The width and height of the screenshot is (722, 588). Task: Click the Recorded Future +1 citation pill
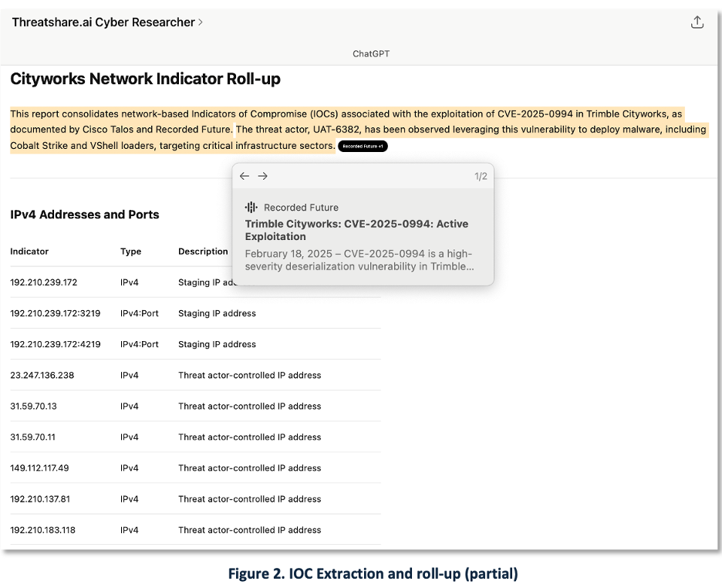(363, 146)
